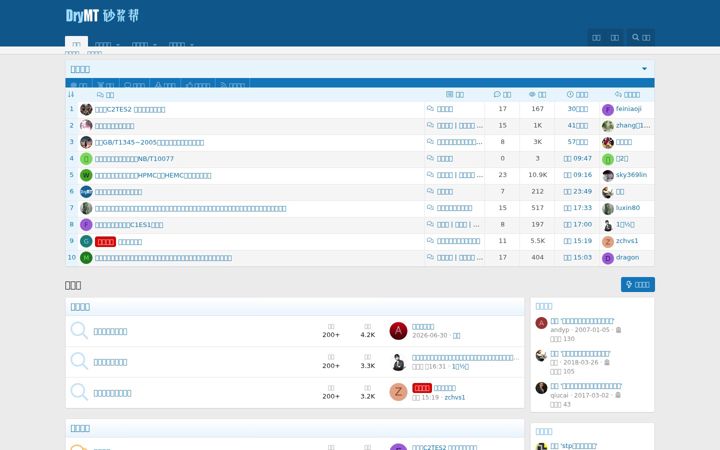Click qiucai's avatar in sidebar
Viewport: 720px width, 450px height.
pos(541,388)
